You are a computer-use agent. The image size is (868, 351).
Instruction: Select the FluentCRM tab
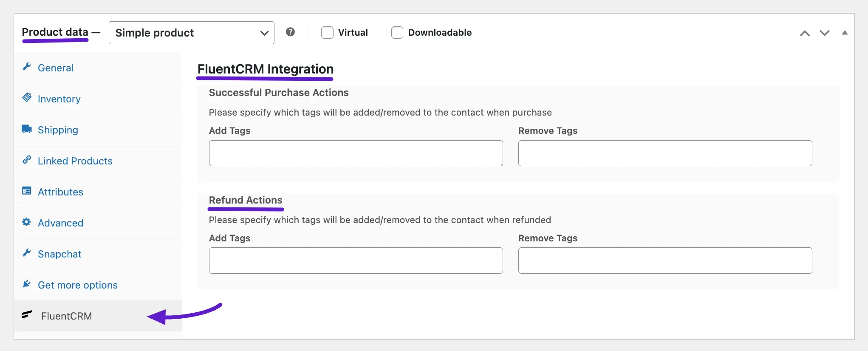[x=98, y=316]
